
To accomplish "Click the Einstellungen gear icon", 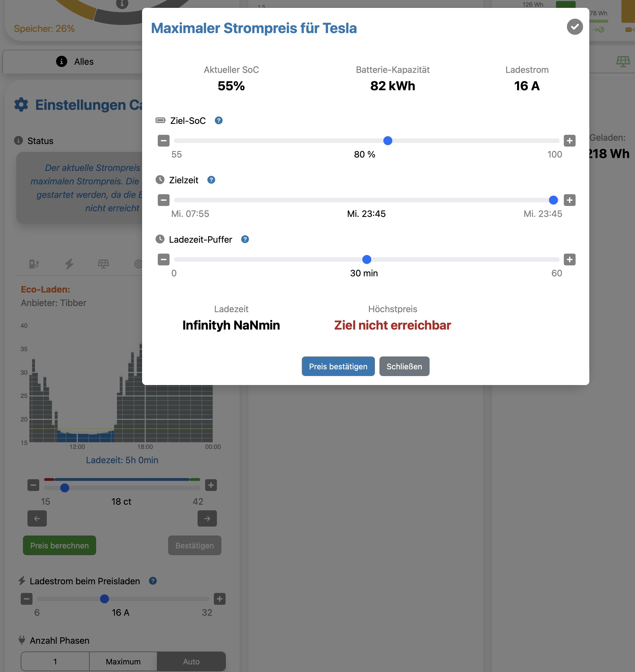I will point(21,105).
